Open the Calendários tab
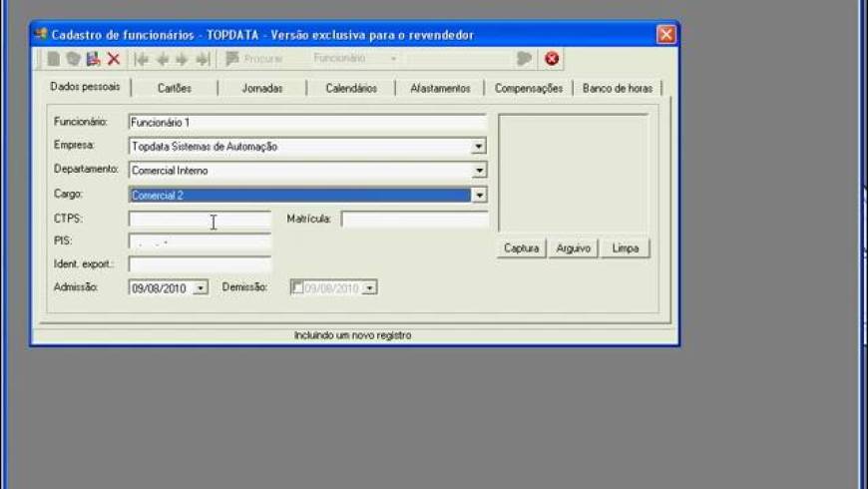868x489 pixels. 351,88
